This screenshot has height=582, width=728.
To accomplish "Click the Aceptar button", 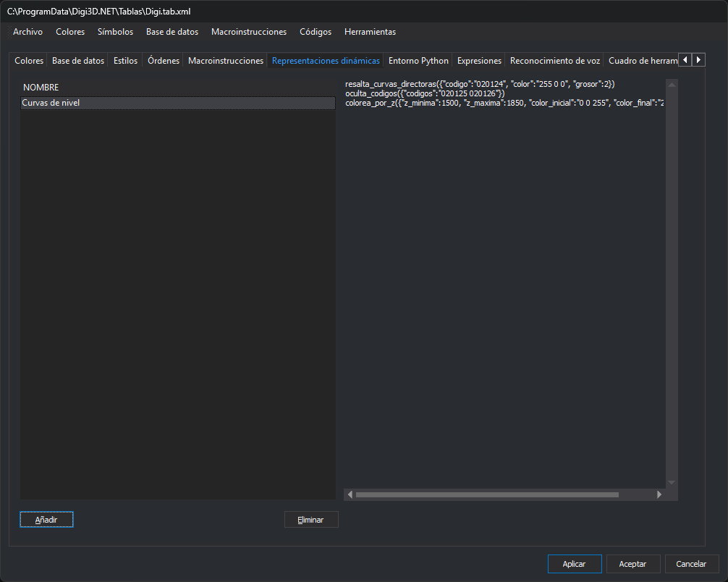I will tap(632, 564).
